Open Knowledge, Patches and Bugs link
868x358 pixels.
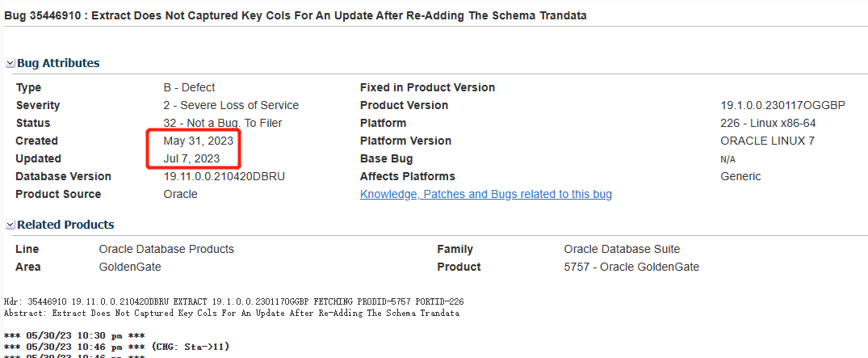pyautogui.click(x=485, y=194)
